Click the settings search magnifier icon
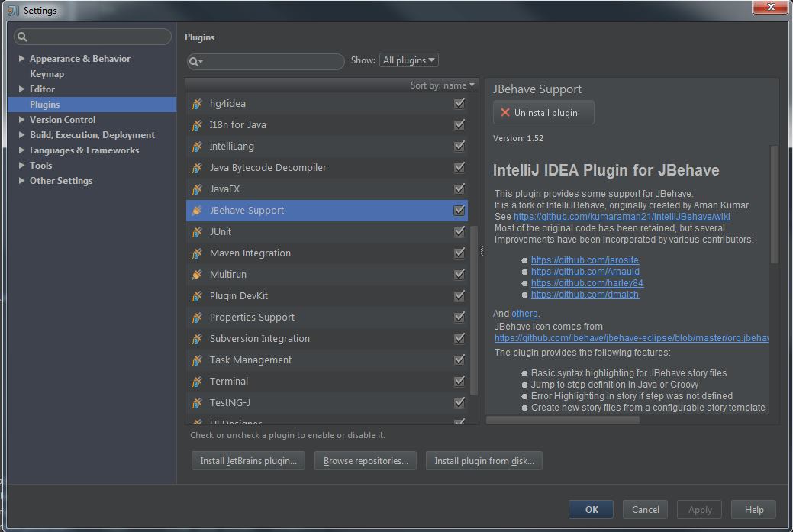Viewport: 793px width, 532px height. pyautogui.click(x=22, y=37)
